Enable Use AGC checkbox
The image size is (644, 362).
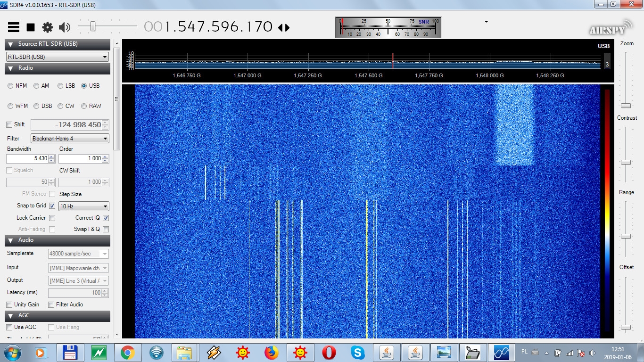[x=9, y=327]
